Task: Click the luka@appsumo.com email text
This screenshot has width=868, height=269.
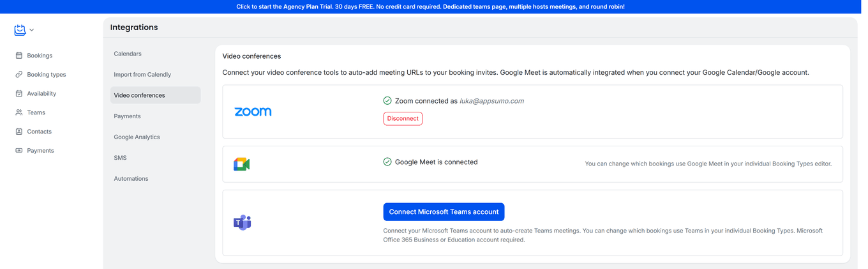Action: tap(491, 101)
